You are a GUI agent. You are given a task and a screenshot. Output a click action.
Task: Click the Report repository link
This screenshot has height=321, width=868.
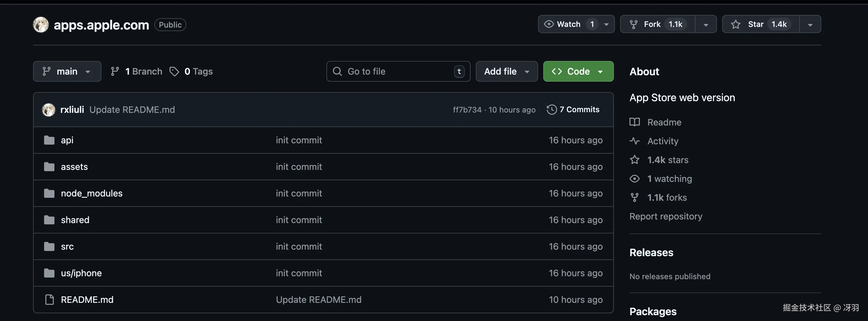665,217
